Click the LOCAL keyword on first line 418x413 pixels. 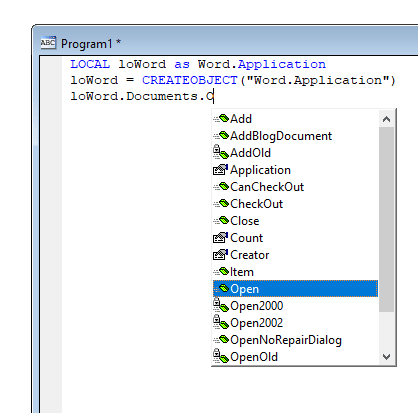tap(90, 64)
